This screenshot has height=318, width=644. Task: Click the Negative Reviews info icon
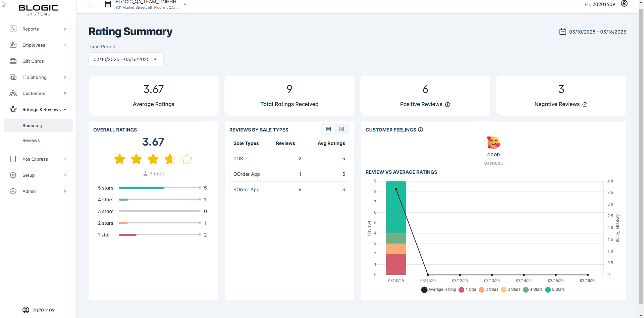(585, 105)
